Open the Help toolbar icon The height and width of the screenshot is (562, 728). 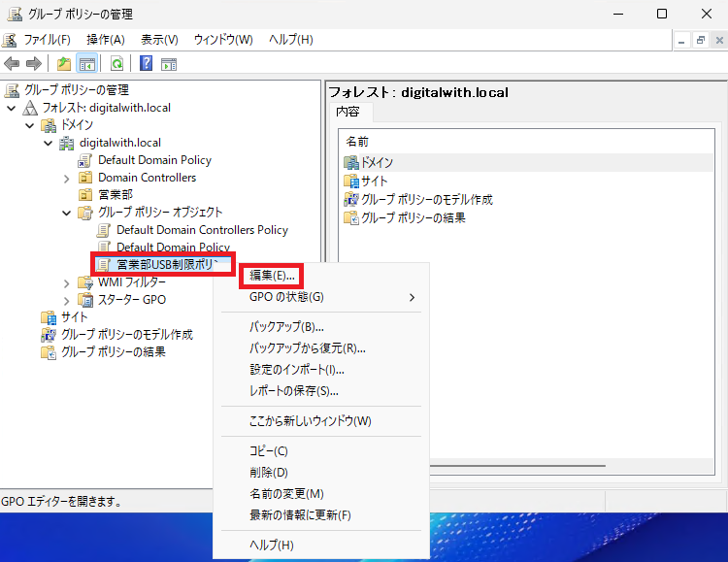[147, 63]
